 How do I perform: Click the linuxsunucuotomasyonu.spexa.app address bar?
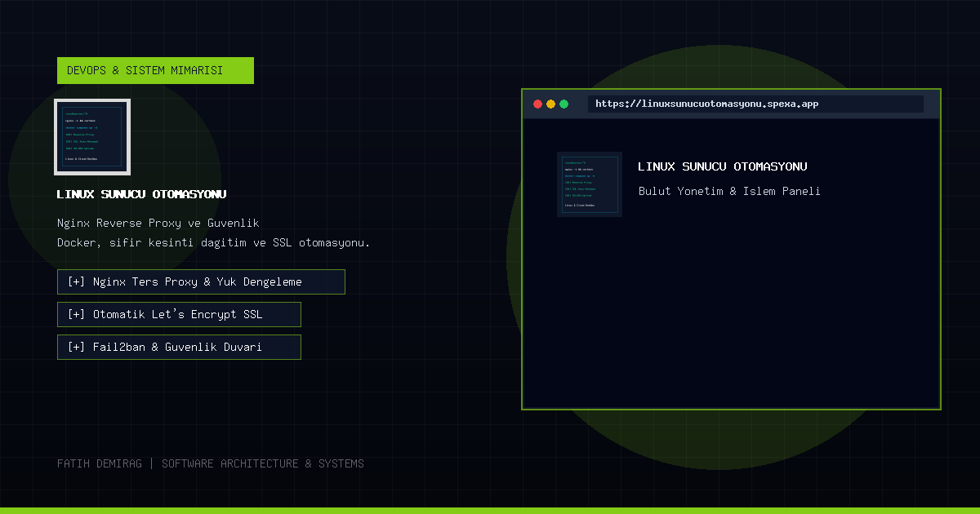pos(755,104)
